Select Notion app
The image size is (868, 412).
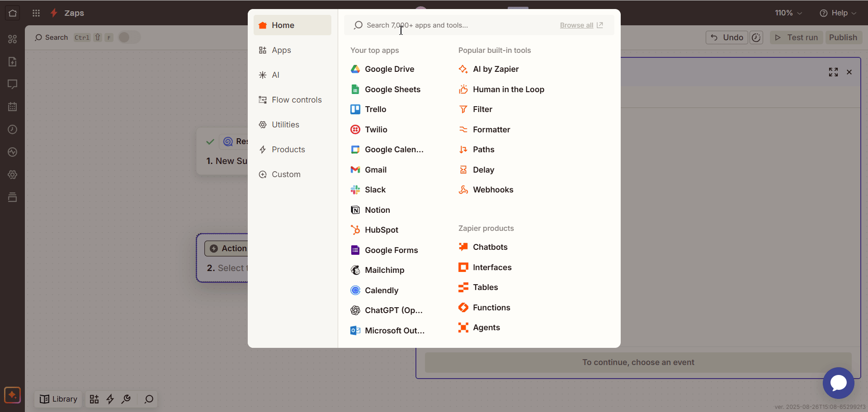(370, 210)
